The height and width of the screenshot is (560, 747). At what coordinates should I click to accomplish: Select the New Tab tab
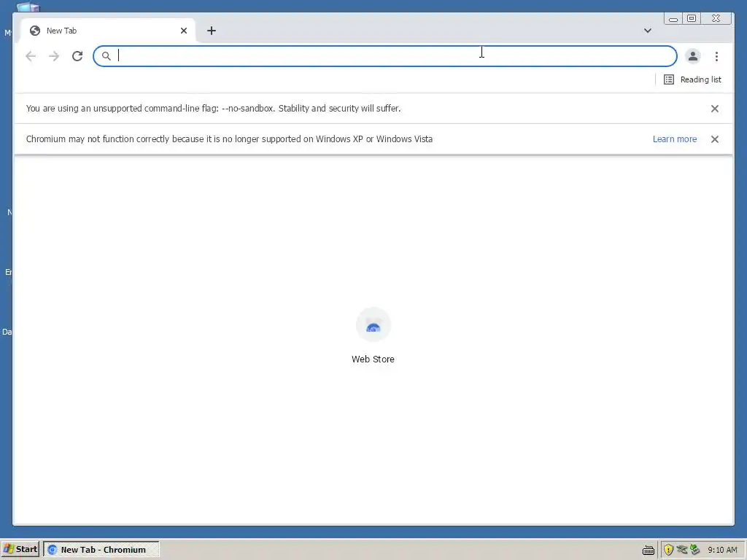tap(108, 31)
